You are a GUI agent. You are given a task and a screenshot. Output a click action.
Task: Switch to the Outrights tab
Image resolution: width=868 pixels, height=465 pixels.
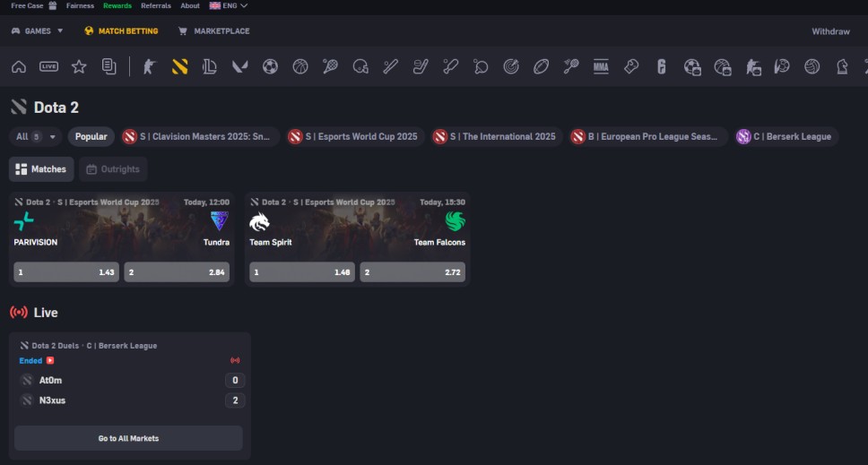[x=113, y=169]
